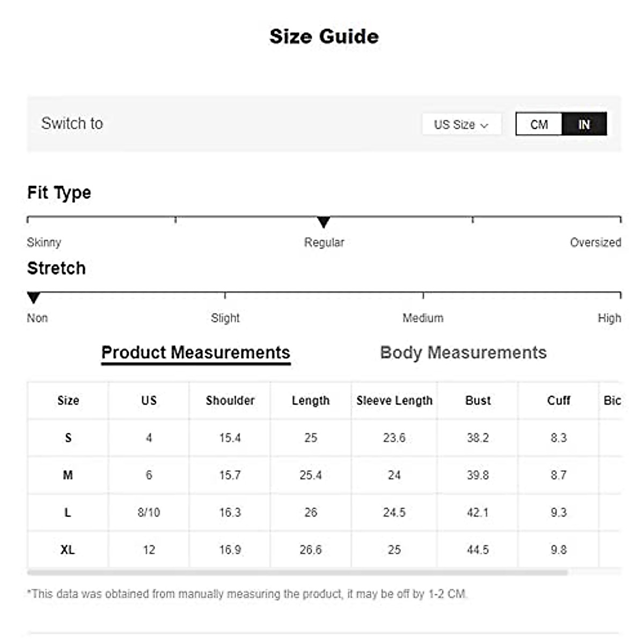644x644 pixels.
Task: Click the Fit Type Regular marker
Action: [323, 222]
